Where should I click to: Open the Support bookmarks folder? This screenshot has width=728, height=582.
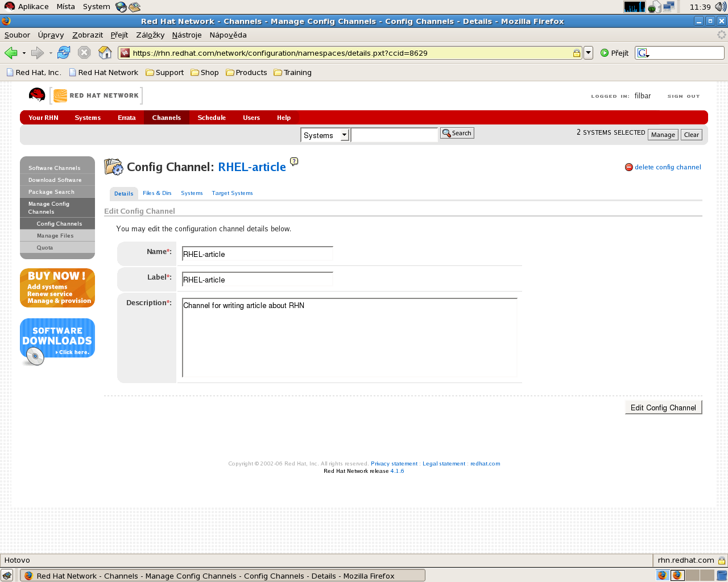click(165, 73)
